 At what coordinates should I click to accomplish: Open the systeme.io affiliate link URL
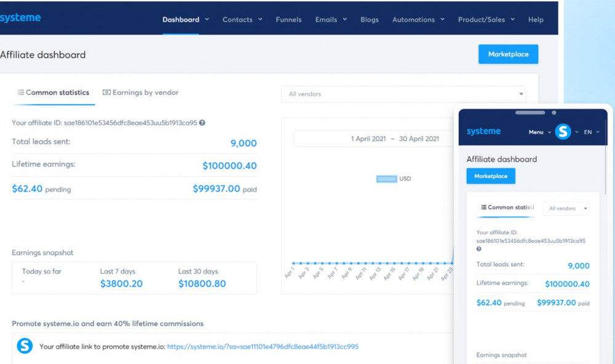263,347
